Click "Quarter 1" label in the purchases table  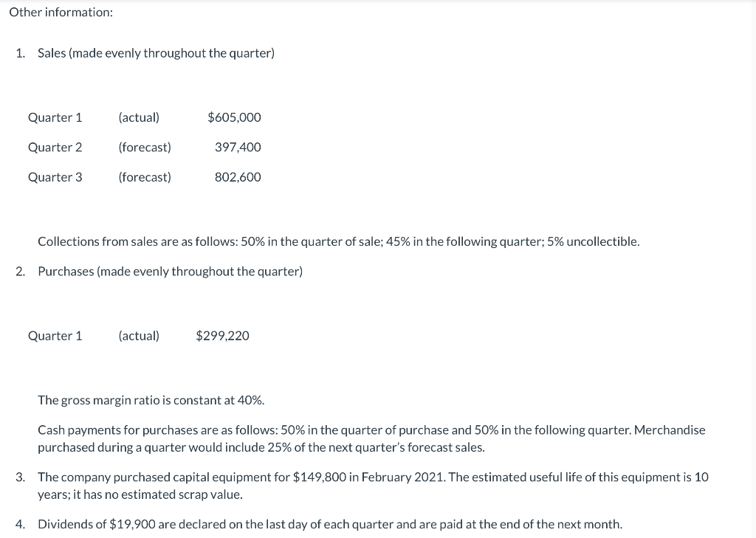[55, 336]
